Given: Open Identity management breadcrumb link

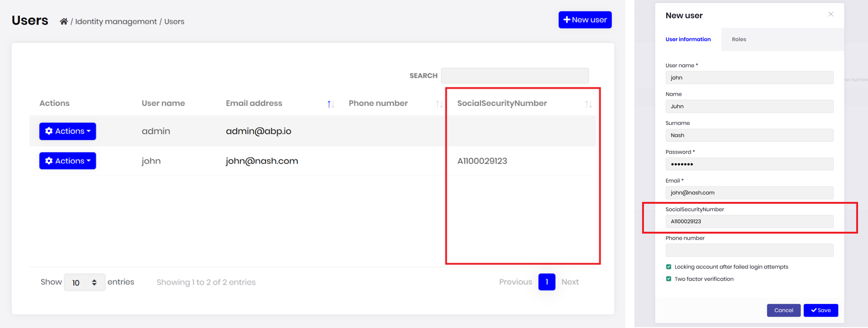Looking at the screenshot, I should coord(116,22).
